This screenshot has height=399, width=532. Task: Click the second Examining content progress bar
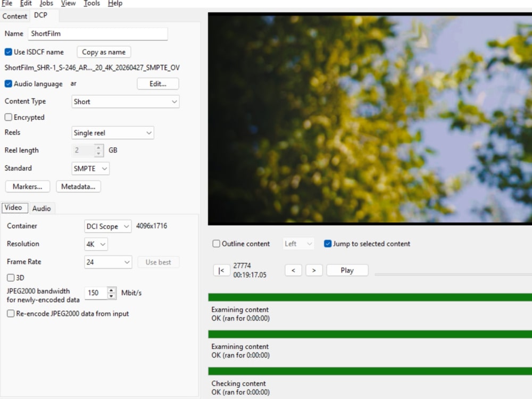(x=370, y=335)
